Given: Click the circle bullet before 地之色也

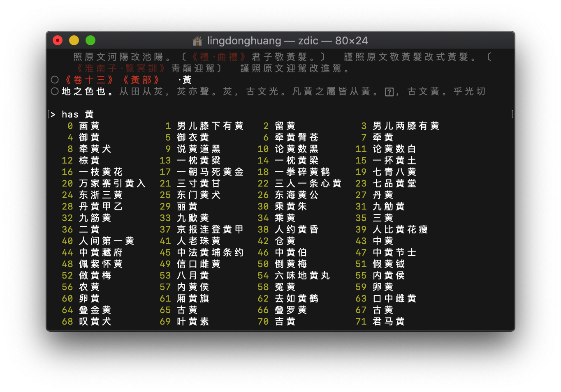Looking at the screenshot, I should 55,91.
